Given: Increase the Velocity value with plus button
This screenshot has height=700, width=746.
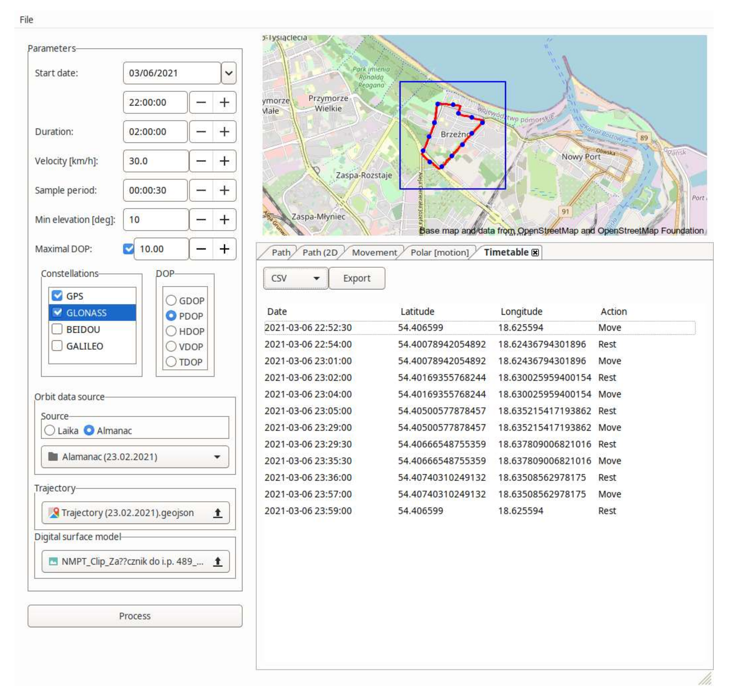Looking at the screenshot, I should 224,161.
